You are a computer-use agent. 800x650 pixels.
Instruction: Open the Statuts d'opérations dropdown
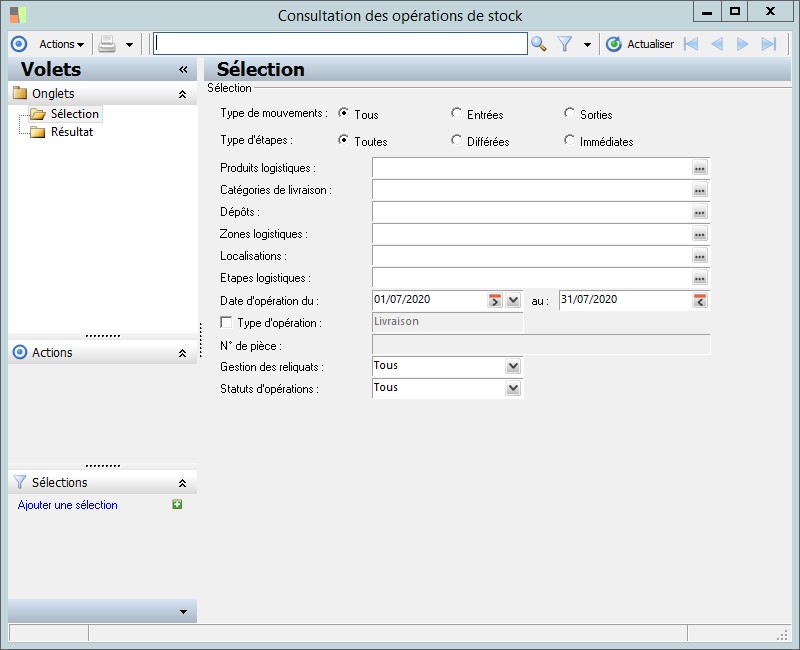[x=513, y=388]
